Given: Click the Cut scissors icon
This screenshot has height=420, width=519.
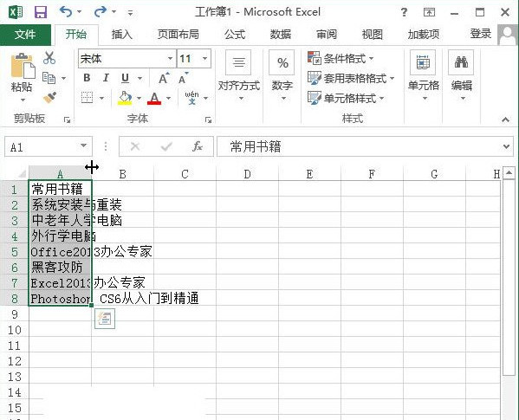Looking at the screenshot, I should click(49, 58).
